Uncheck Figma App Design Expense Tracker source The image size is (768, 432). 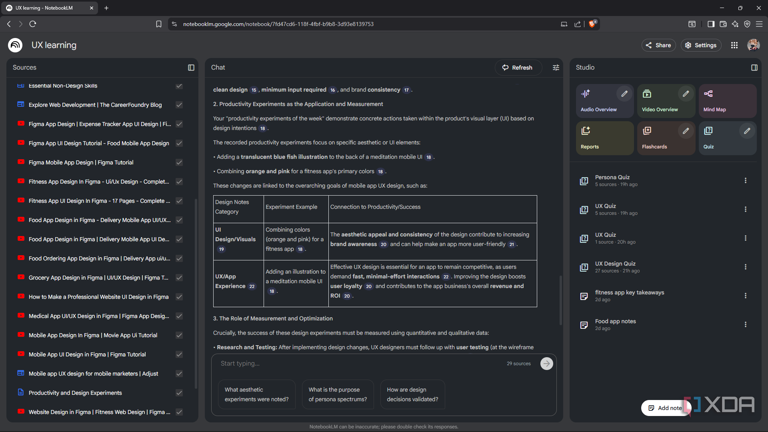coord(179,124)
